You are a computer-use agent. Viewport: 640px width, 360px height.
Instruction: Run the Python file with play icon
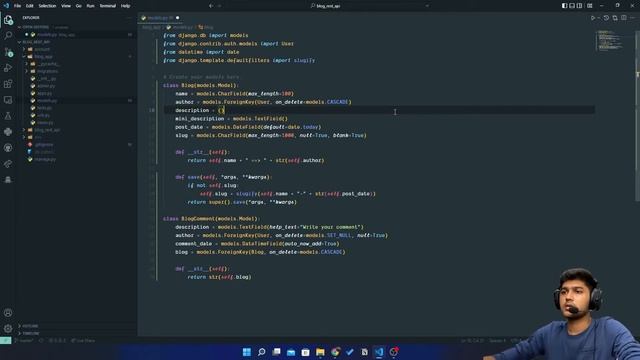(x=593, y=18)
